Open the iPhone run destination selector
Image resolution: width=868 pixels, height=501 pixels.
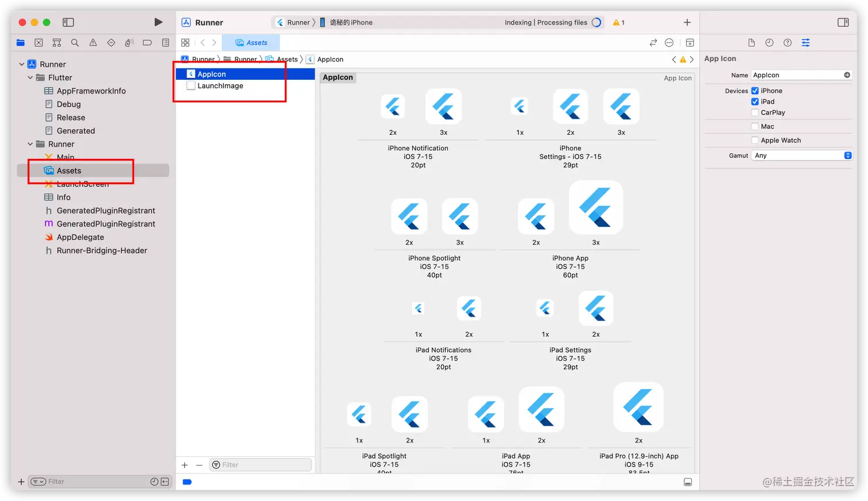tap(346, 22)
